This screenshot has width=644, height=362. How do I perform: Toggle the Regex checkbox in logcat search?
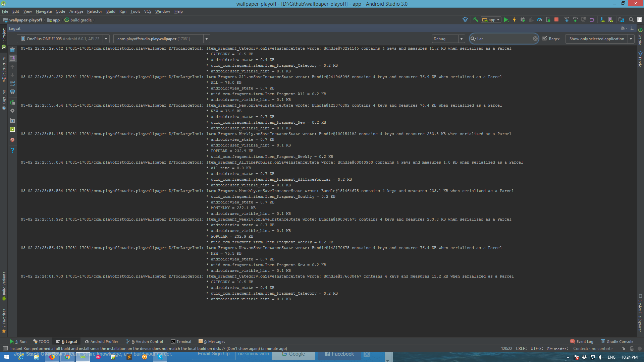tap(545, 39)
